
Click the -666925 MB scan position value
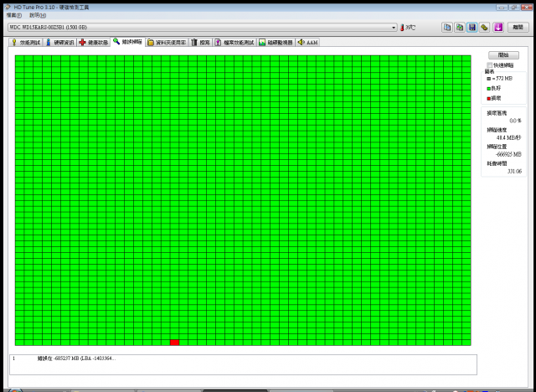pos(508,154)
